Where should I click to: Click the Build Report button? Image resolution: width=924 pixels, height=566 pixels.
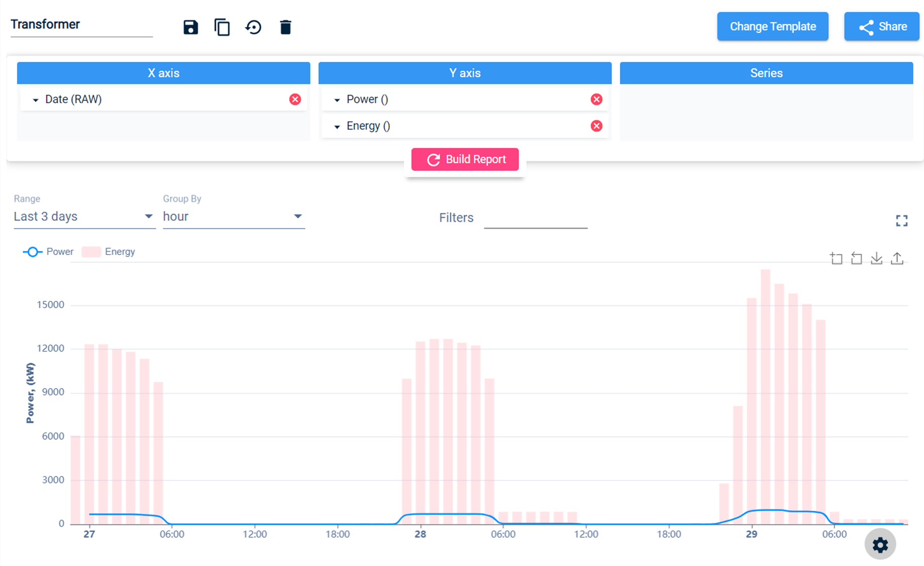(465, 159)
